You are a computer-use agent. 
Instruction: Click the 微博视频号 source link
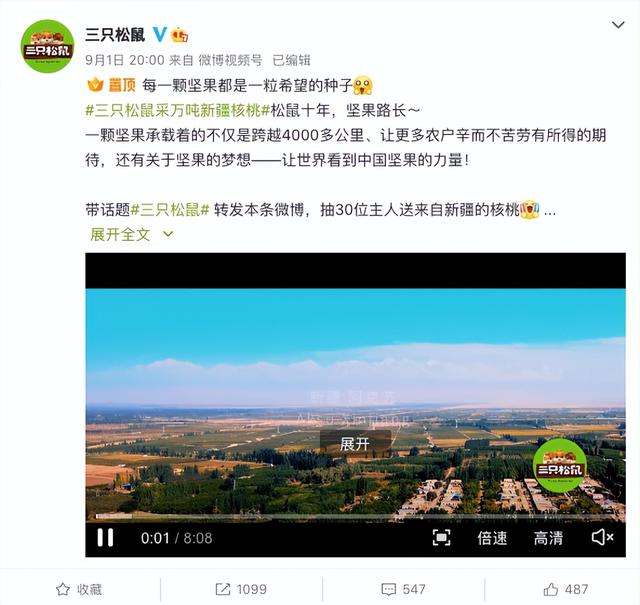pos(231,60)
